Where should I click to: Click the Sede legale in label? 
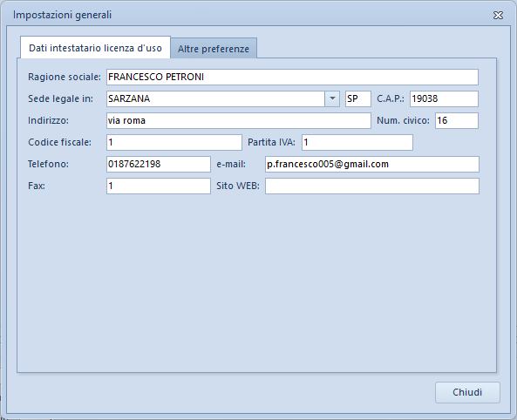60,98
